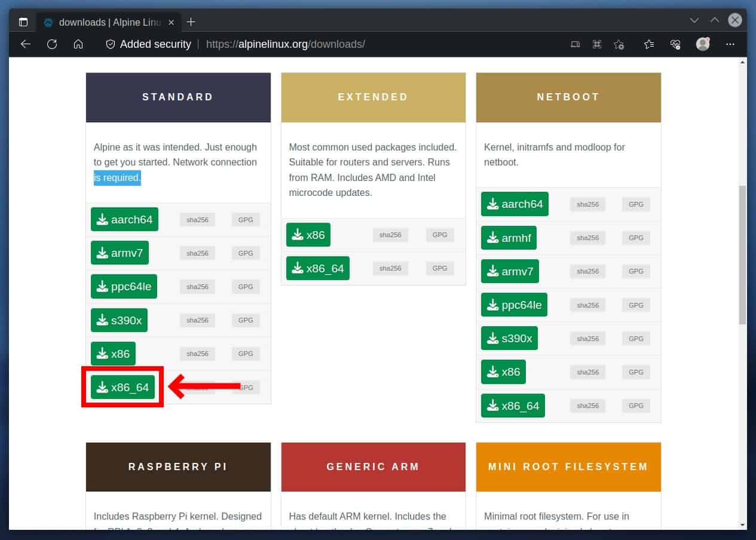
Task: Click the Added security shield indicator
Action: click(x=148, y=44)
